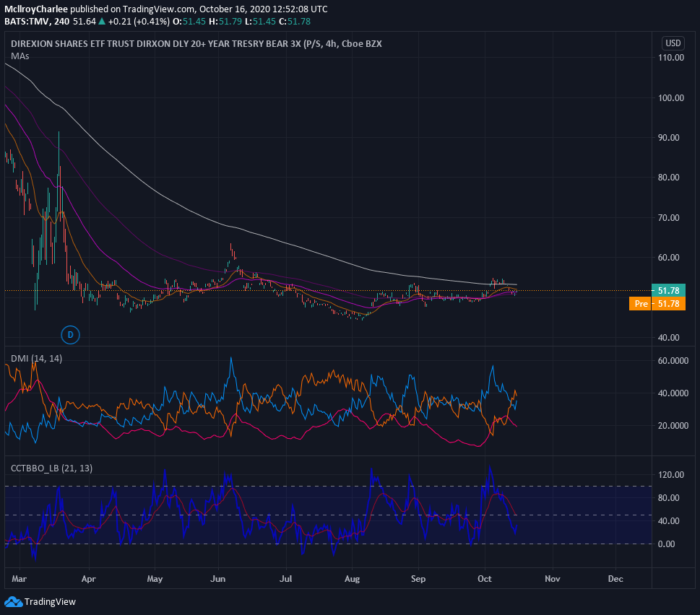Image resolution: width=700 pixels, height=615 pixels.
Task: Click the orange Pre 51.78 pre-market label
Action: [x=657, y=304]
